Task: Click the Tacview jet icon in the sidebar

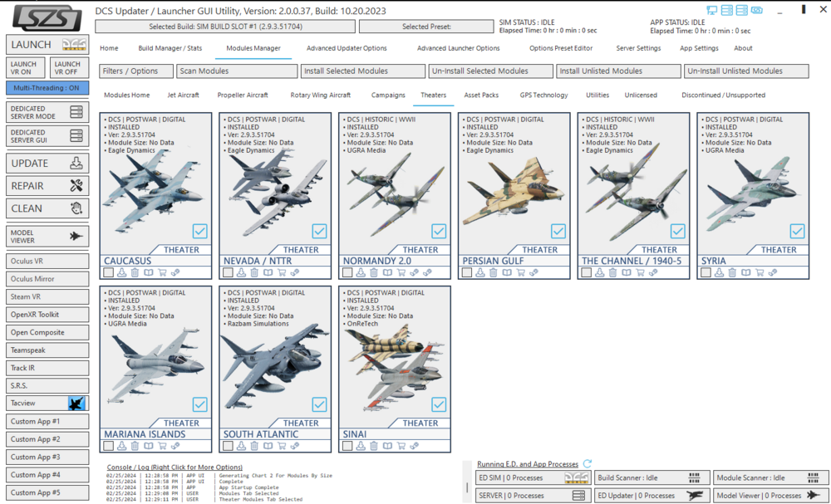Action: coord(76,404)
